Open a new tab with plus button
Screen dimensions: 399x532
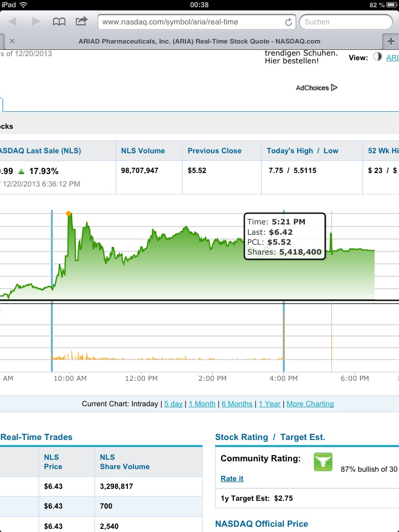(390, 41)
